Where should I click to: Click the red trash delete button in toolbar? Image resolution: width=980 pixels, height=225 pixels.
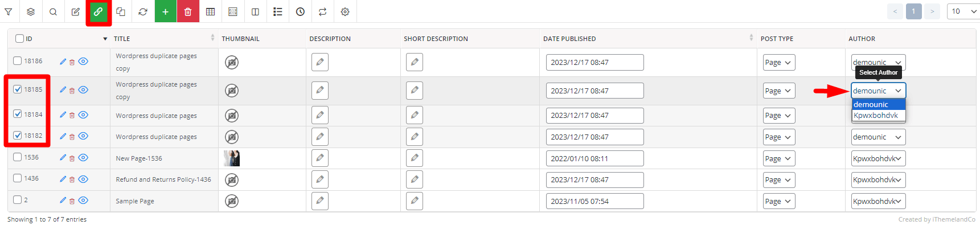[188, 11]
